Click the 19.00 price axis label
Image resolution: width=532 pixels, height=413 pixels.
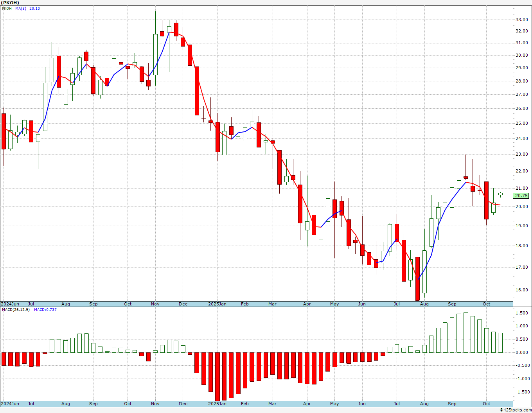click(x=521, y=226)
